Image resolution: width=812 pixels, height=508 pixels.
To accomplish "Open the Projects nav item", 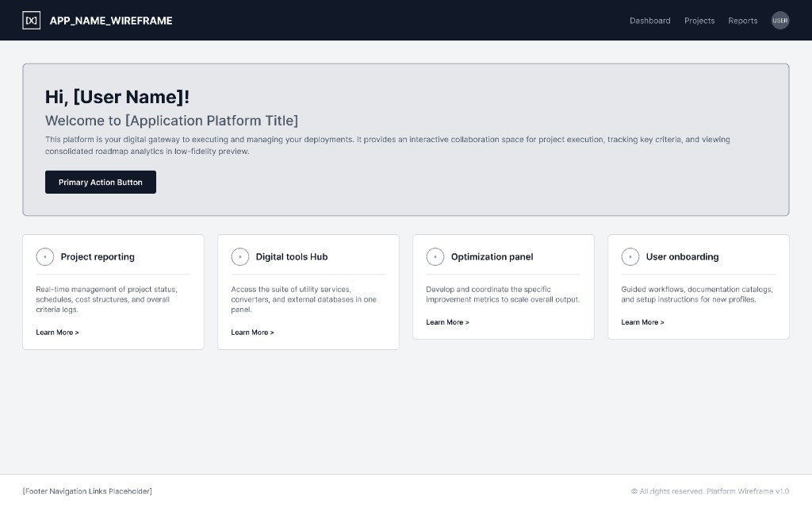I will (699, 21).
